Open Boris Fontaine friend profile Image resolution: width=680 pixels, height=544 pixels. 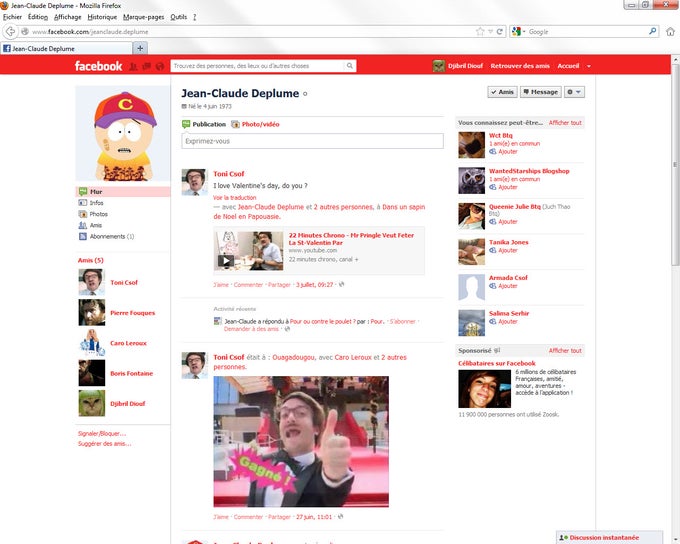(x=131, y=374)
